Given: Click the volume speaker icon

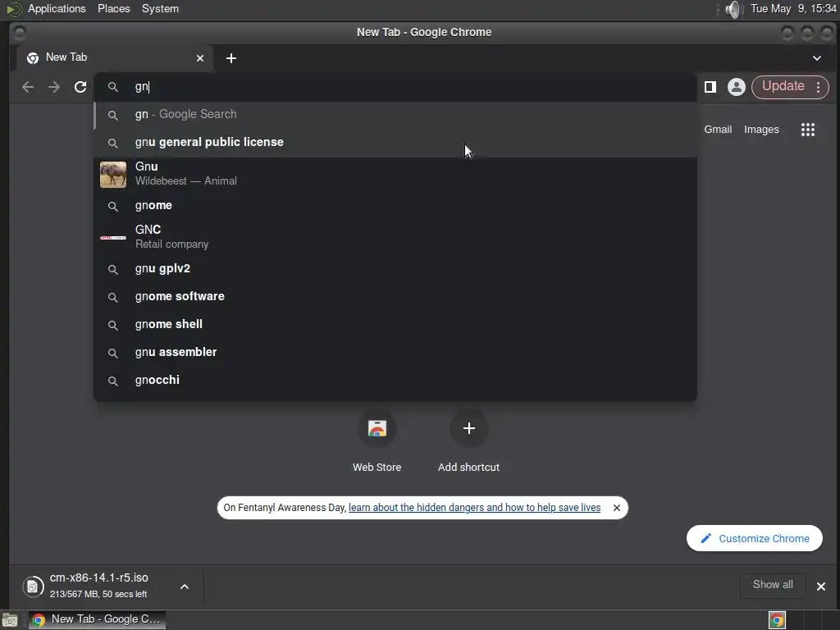Looking at the screenshot, I should point(733,9).
